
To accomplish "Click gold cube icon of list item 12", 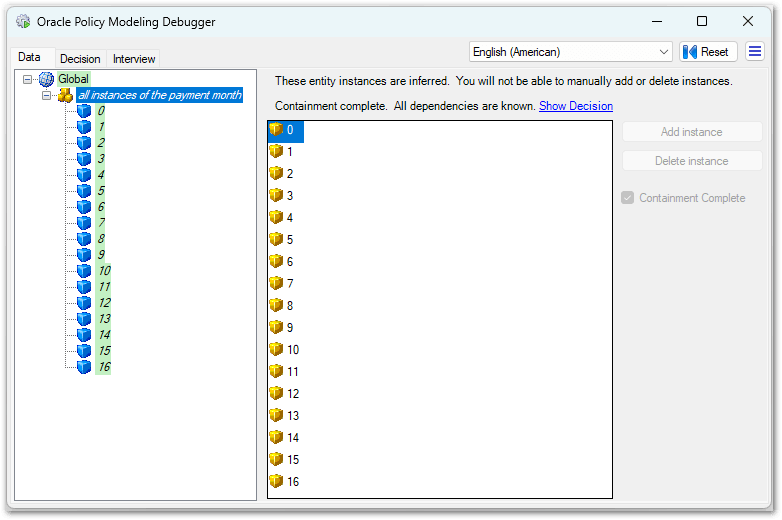I will 276,393.
